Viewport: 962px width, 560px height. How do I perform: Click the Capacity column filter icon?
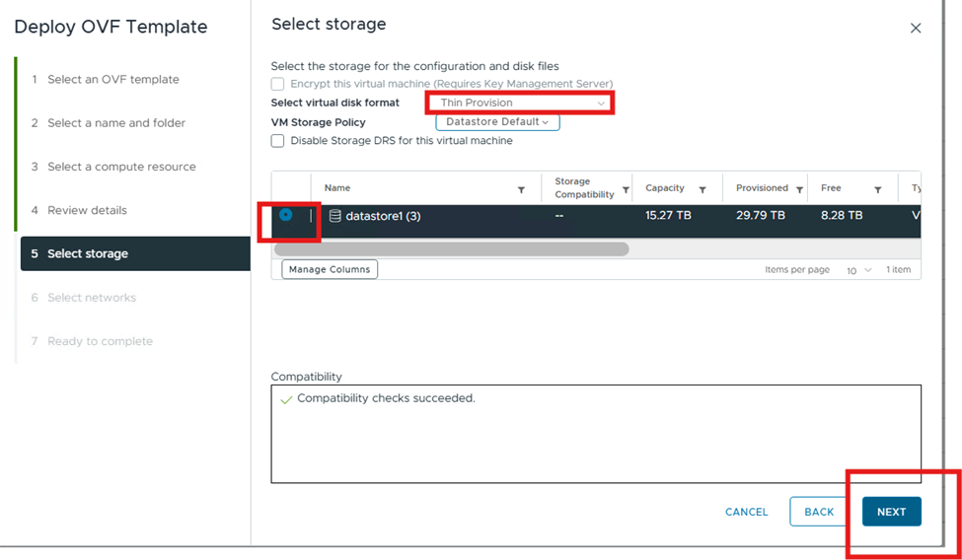tap(703, 189)
